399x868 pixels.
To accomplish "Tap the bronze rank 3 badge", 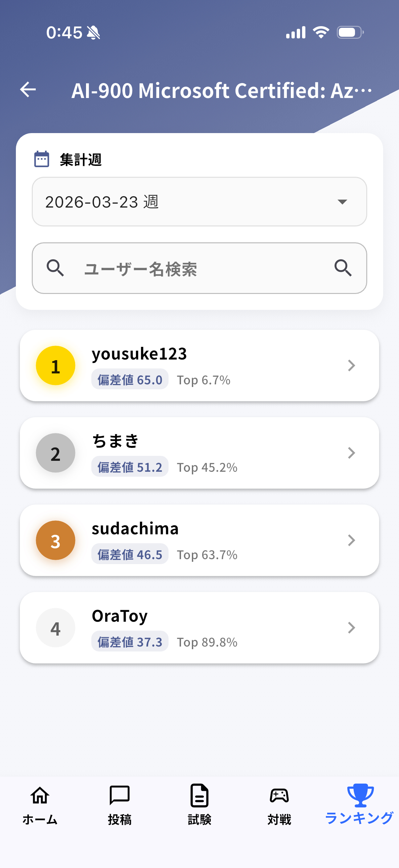I will [x=56, y=540].
